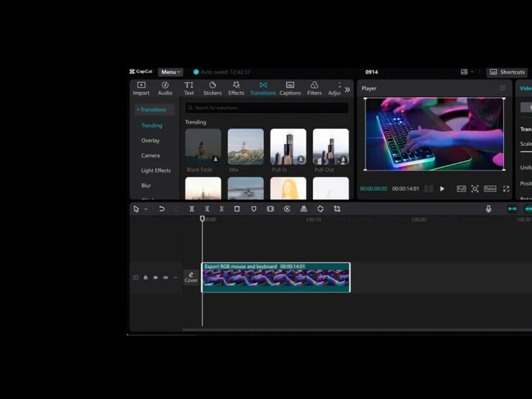The image size is (532, 399).
Task: Open the Text tab
Action: click(x=189, y=88)
